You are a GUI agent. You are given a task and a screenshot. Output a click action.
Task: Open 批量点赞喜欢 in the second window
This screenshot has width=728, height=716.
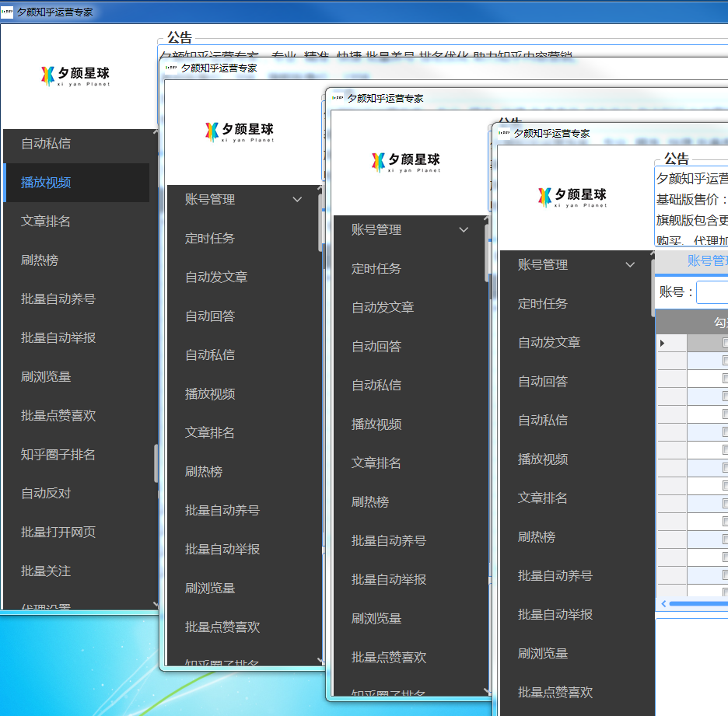[222, 627]
